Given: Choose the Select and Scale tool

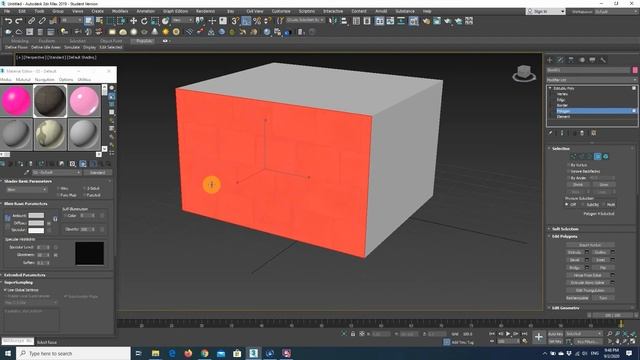Looking at the screenshot, I should click(x=155, y=20).
